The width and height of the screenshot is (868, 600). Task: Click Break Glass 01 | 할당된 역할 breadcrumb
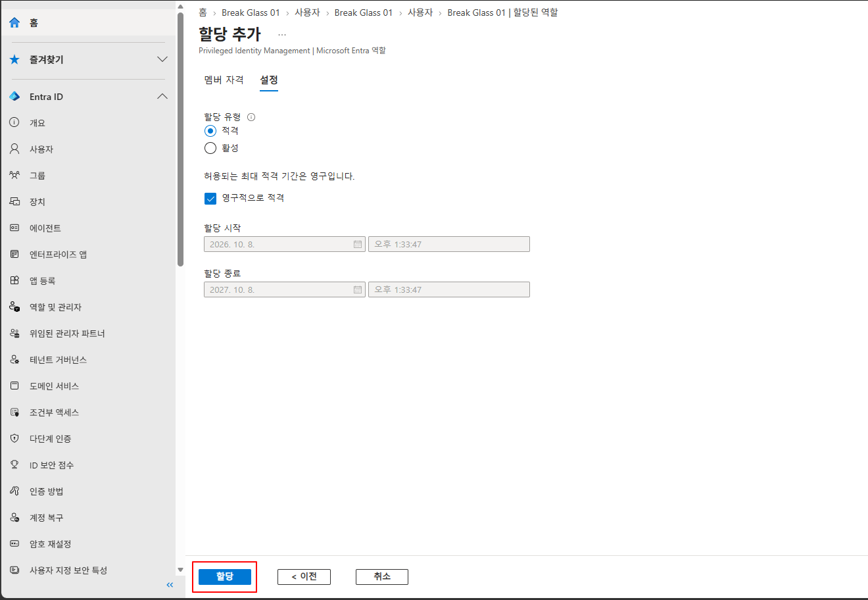[502, 12]
